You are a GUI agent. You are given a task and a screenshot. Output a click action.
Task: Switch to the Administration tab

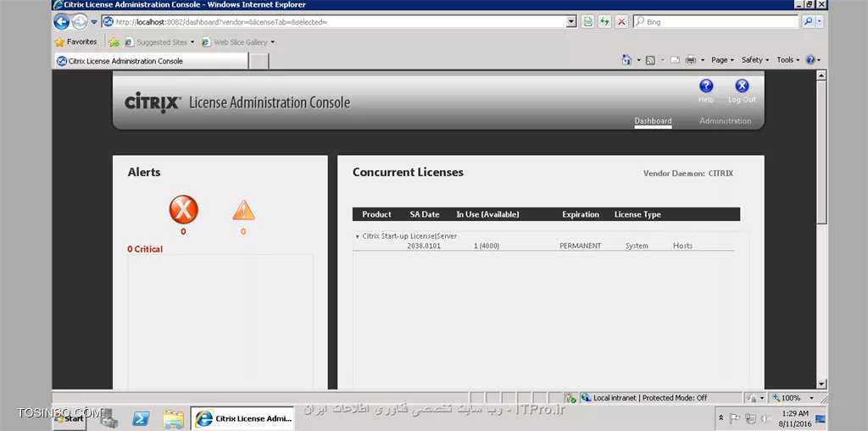tap(726, 120)
